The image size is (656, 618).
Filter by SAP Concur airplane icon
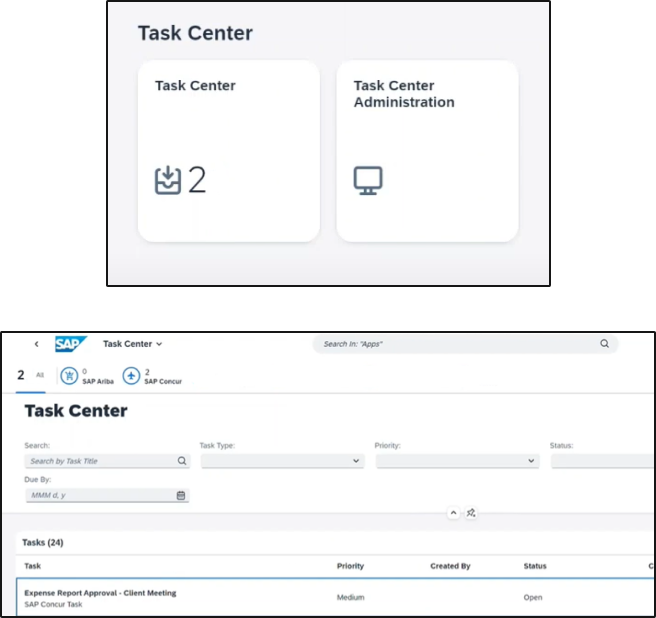(131, 376)
